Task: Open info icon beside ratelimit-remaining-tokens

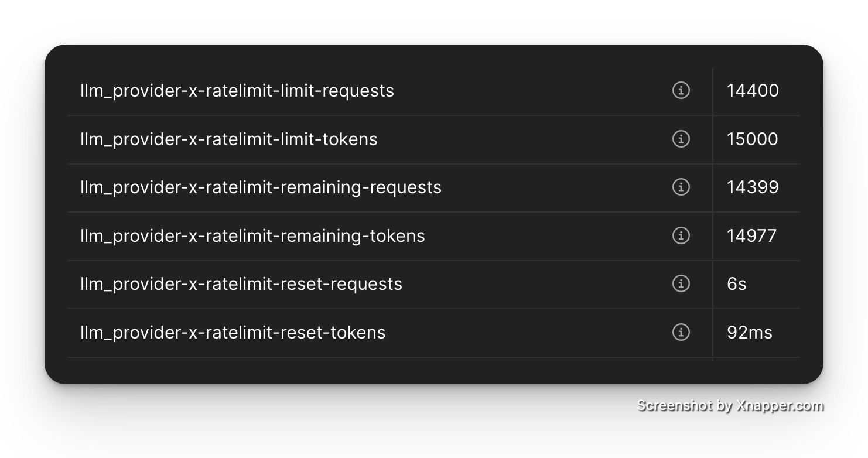Action: click(681, 235)
